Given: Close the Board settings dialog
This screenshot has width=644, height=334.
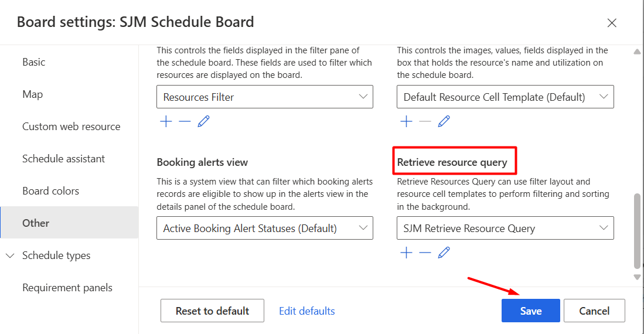Looking at the screenshot, I should click(612, 23).
